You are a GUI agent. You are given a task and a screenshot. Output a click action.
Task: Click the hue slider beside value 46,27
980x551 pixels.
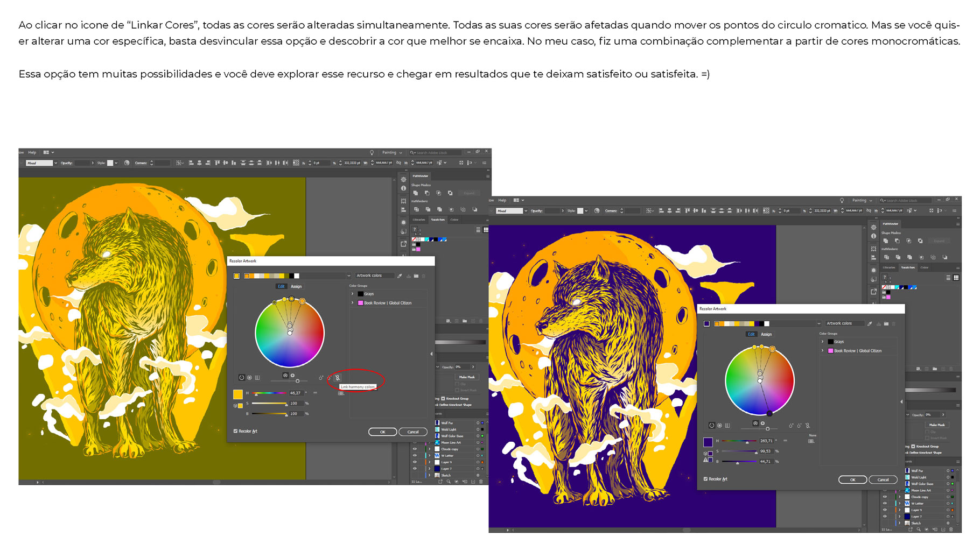pos(269,393)
